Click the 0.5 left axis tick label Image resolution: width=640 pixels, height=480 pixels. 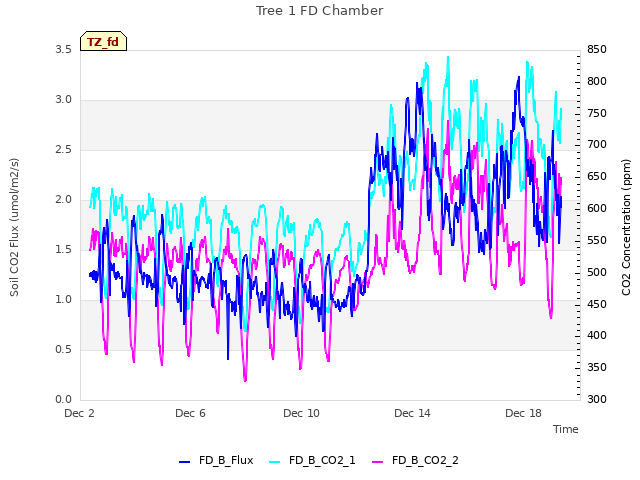coord(64,349)
